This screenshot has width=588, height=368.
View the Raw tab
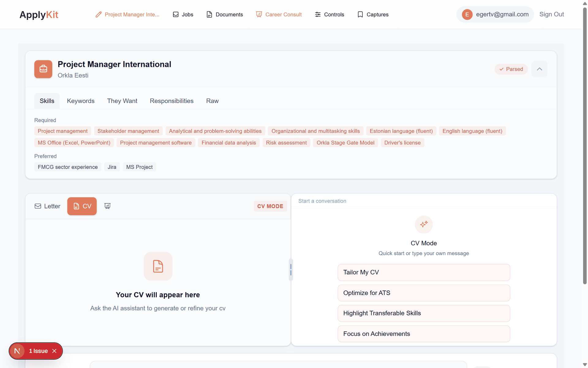212,101
